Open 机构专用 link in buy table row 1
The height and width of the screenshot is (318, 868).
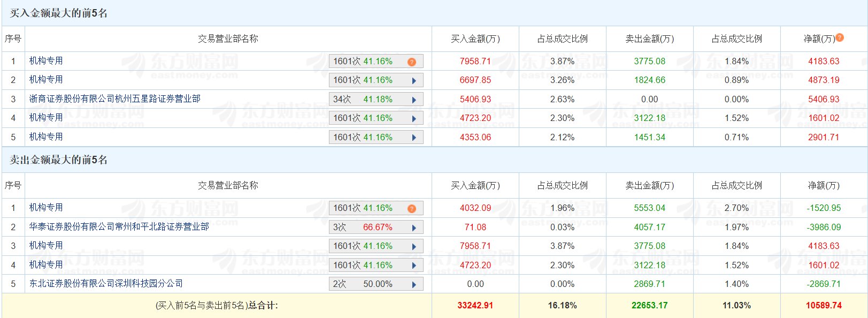[x=46, y=61]
